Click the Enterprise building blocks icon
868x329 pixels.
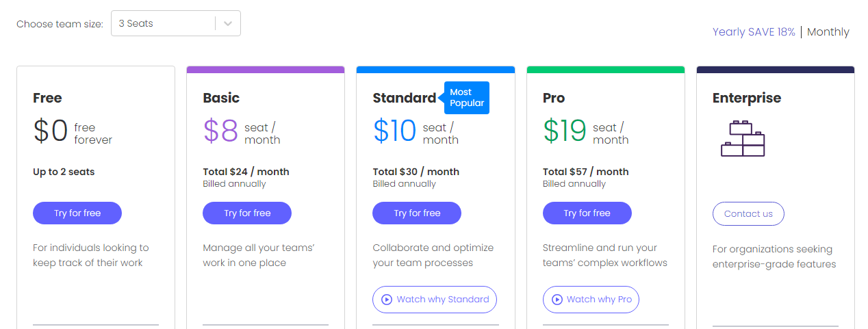[x=743, y=138]
